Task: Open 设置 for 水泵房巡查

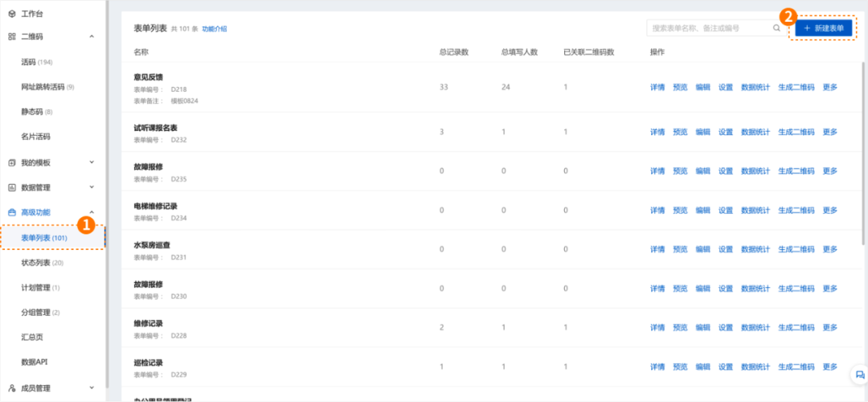Action: (x=725, y=249)
